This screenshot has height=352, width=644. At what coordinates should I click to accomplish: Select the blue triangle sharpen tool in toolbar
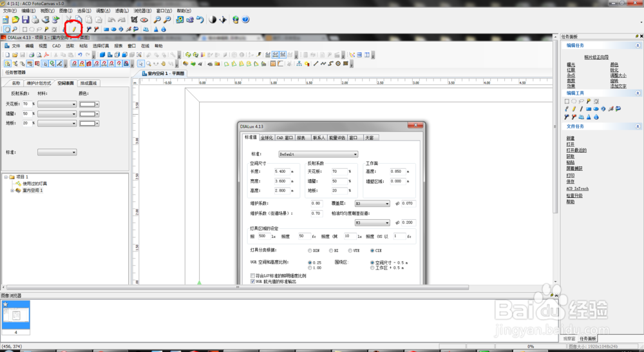(156, 29)
